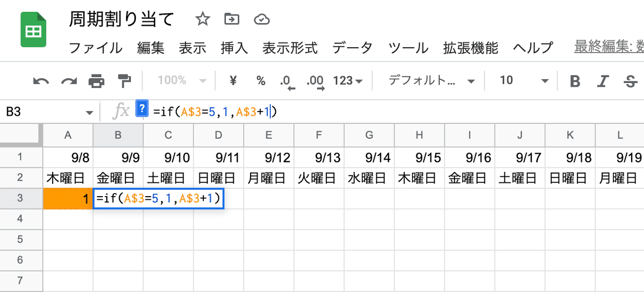
Task: Increase decimal places
Action: (315, 81)
